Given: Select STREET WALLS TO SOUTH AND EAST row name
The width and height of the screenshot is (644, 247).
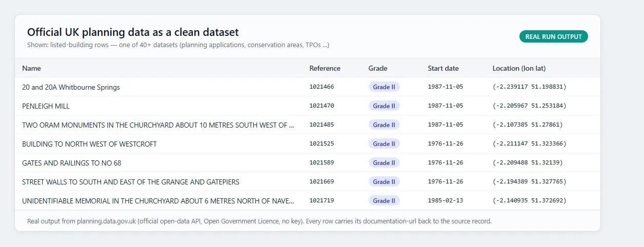Looking at the screenshot, I should [131, 182].
